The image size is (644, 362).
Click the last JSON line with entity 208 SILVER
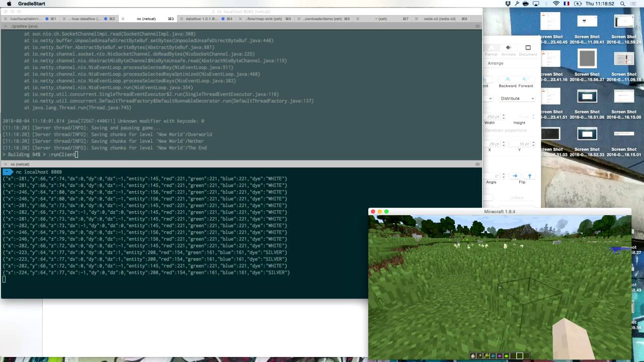click(146, 273)
